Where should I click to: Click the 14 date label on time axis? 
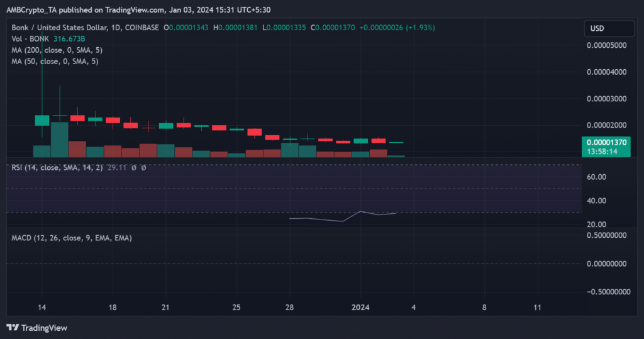coord(42,308)
